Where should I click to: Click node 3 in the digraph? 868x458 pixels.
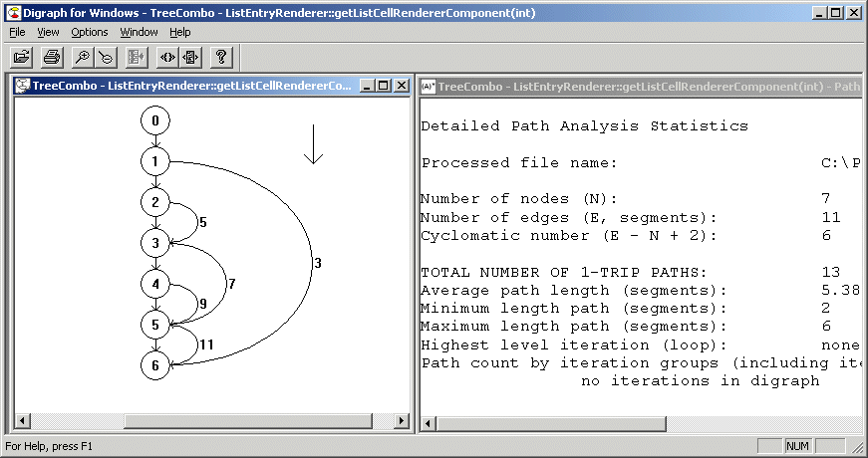point(155,243)
